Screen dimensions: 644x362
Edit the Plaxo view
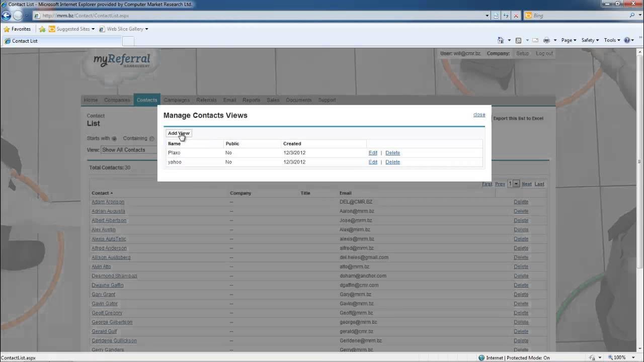pyautogui.click(x=373, y=153)
